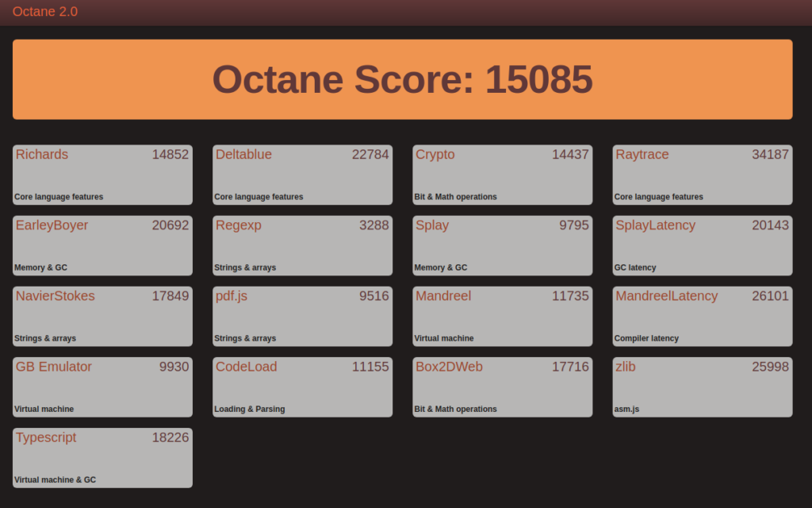This screenshot has height=508, width=812.
Task: Click 'Core language features' under Deltablue
Action: tap(259, 197)
